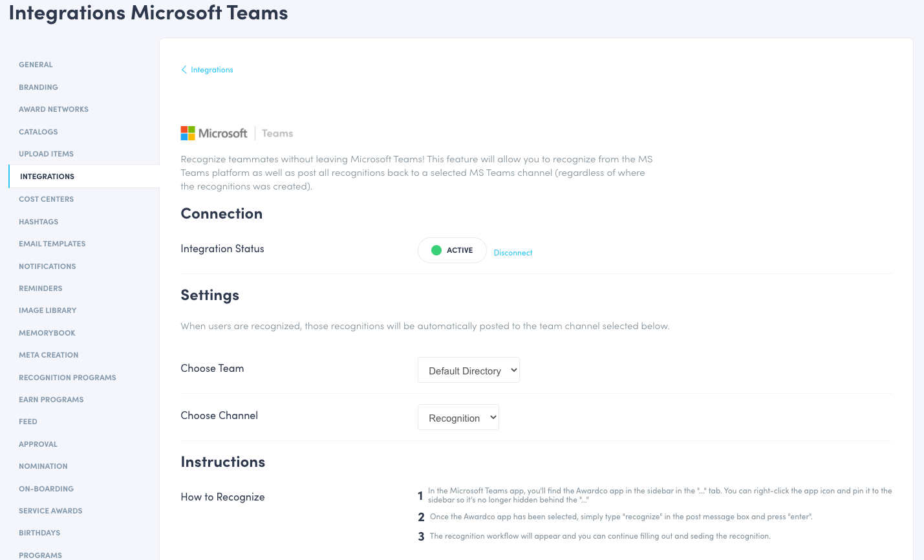The width and height of the screenshot is (924, 560).
Task: Open the Image Library section
Action: [47, 310]
